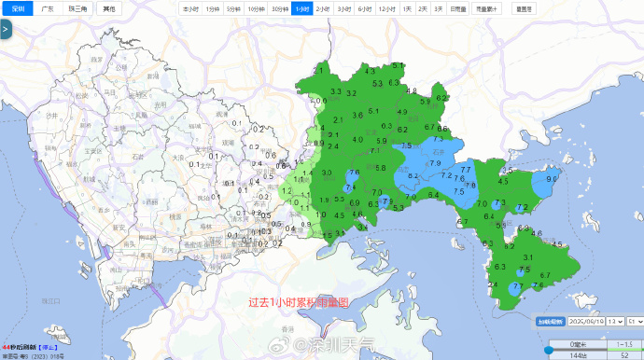The height and width of the screenshot is (360, 644).
Task: Click the rightmost top toolbar button
Action: pos(524,8)
